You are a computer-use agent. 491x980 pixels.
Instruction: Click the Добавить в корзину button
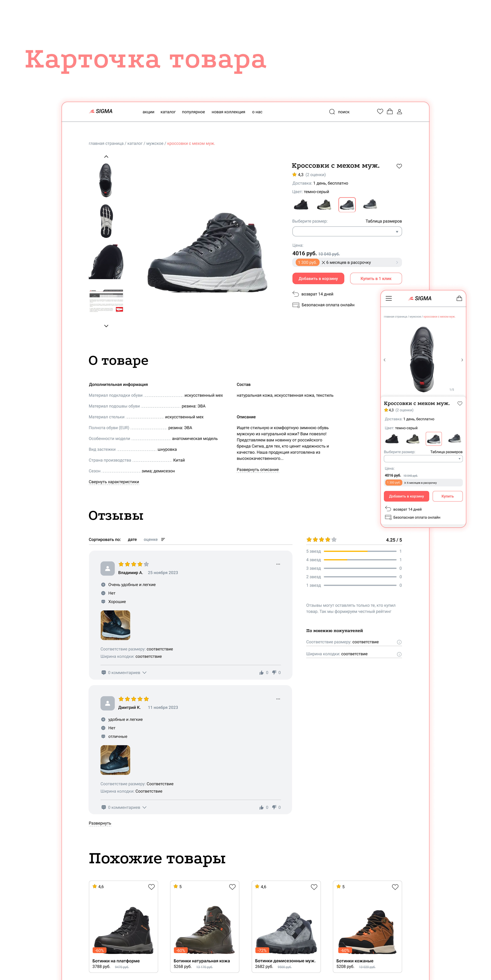tap(318, 279)
